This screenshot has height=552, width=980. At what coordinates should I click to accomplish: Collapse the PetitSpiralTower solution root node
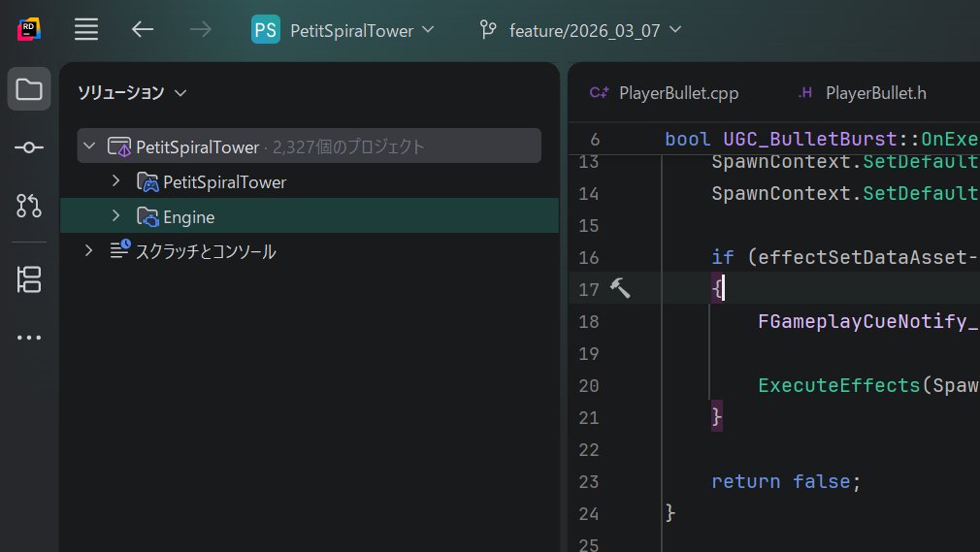click(x=89, y=146)
